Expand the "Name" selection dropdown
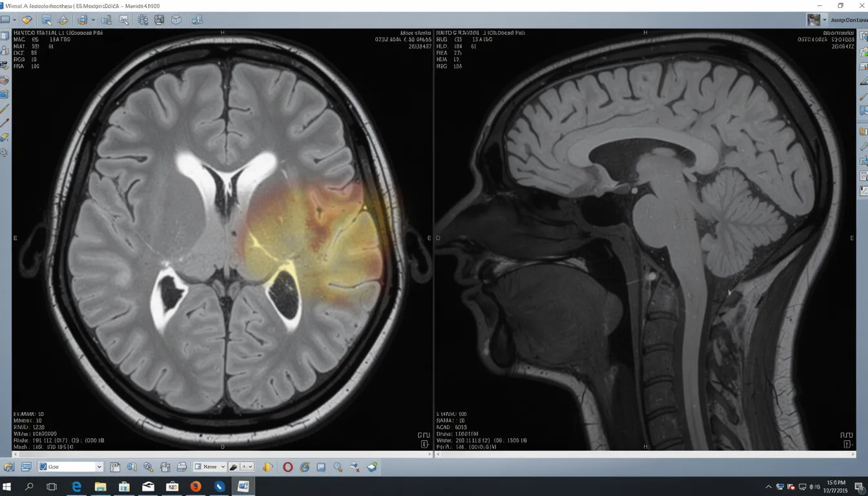 pos(223,466)
